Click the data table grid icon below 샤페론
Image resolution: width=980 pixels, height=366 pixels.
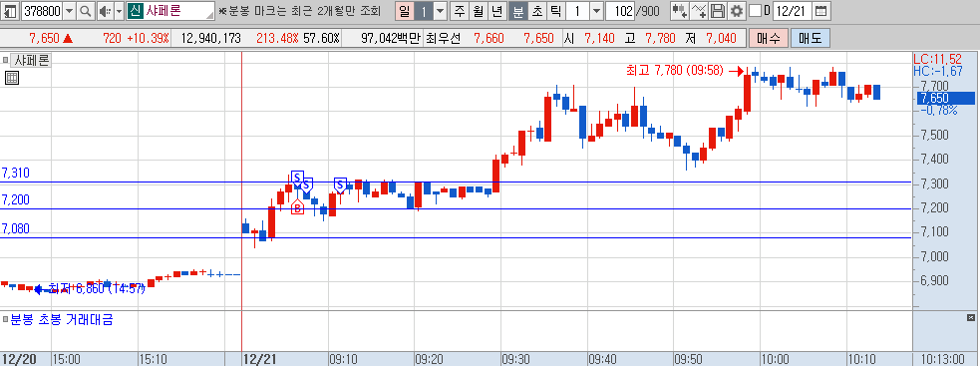[x=12, y=78]
